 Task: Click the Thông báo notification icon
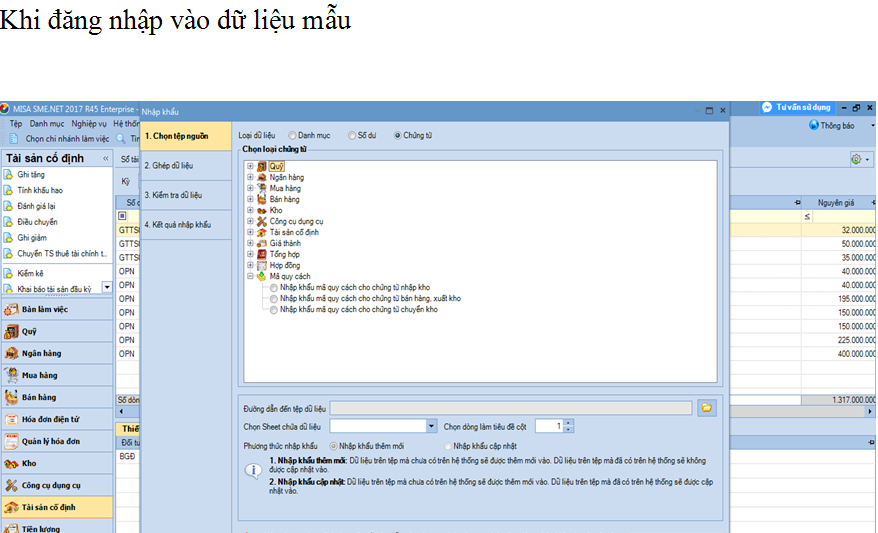(830, 126)
